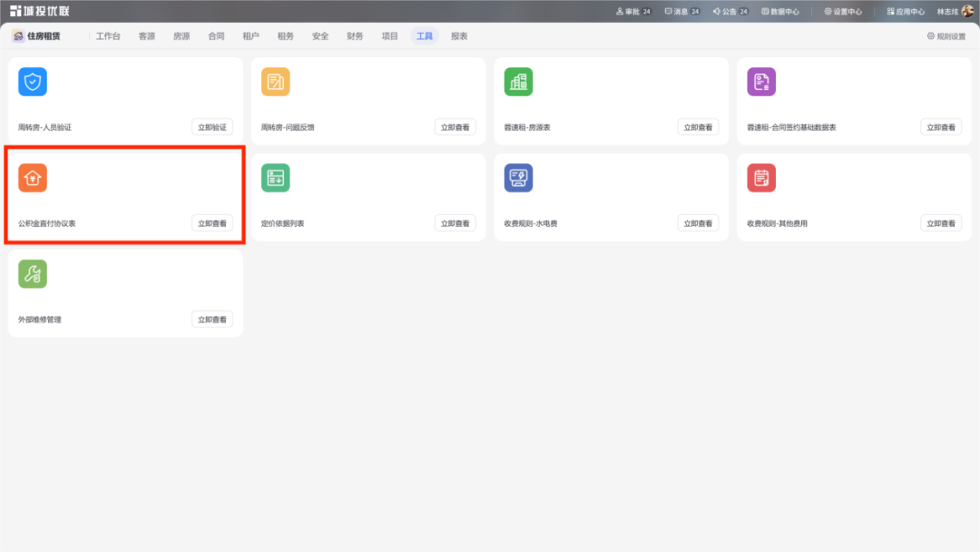This screenshot has width=980, height=552.
Task: Switch to the 财务 tab
Action: (x=355, y=36)
